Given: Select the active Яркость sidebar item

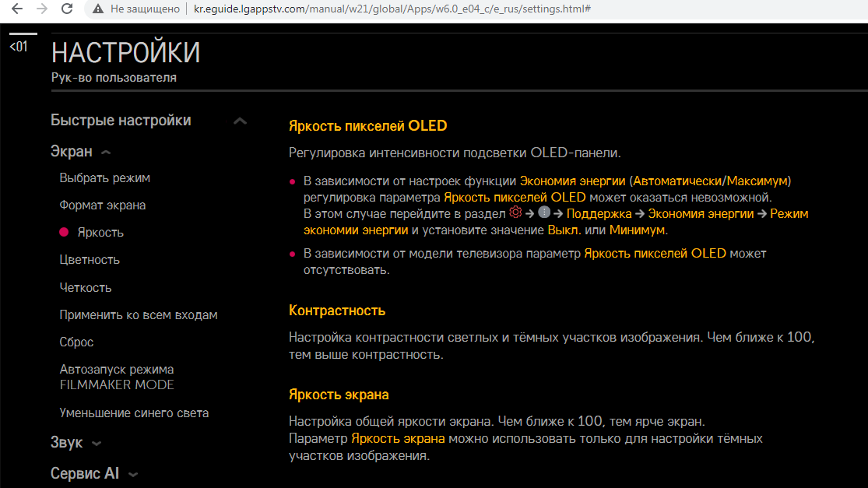Looking at the screenshot, I should [100, 233].
